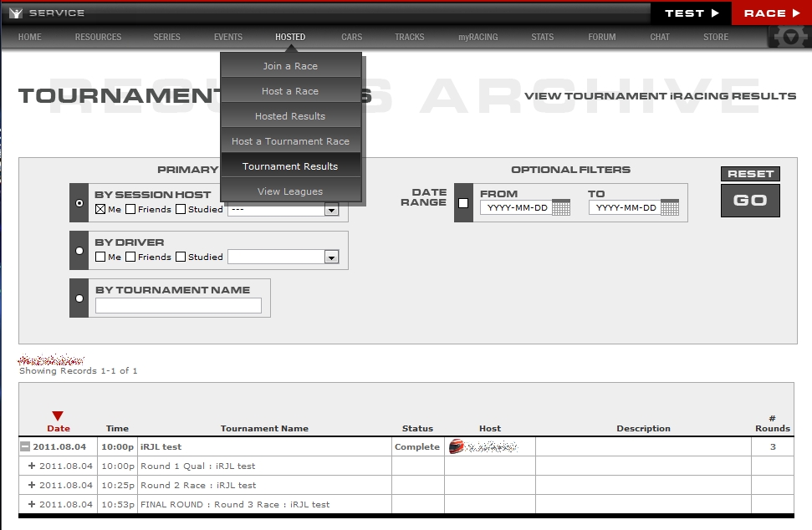812x530 pixels.
Task: Click the "10:53p" time cell
Action: click(118, 504)
